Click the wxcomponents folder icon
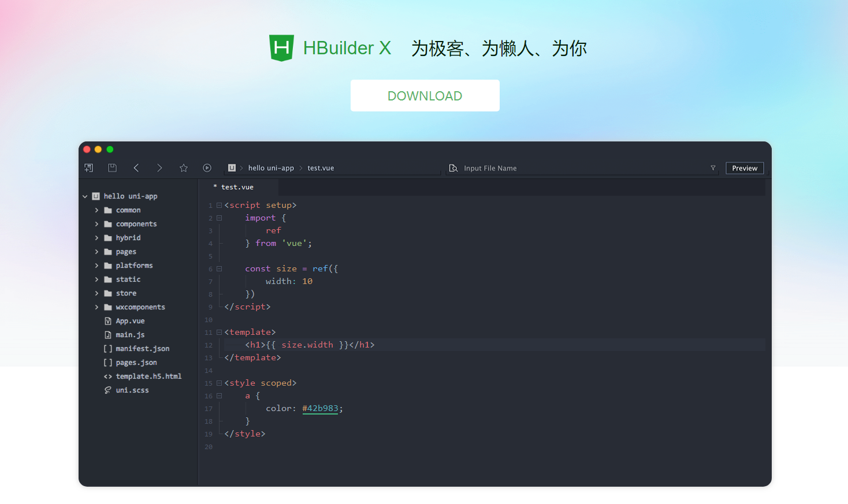 pyautogui.click(x=108, y=307)
